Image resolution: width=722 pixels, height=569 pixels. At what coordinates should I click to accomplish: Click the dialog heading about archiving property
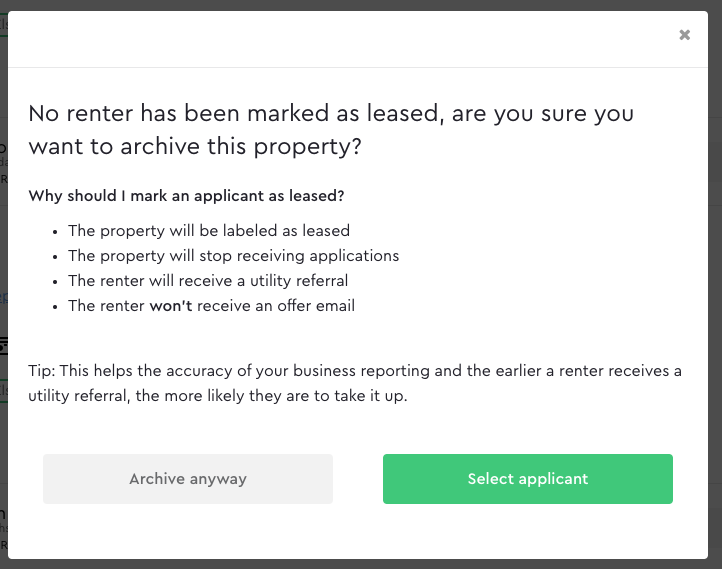331,130
